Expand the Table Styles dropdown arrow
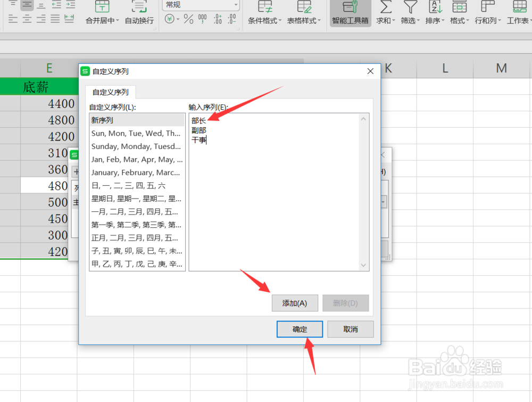The height and width of the screenshot is (402, 532). (x=319, y=20)
